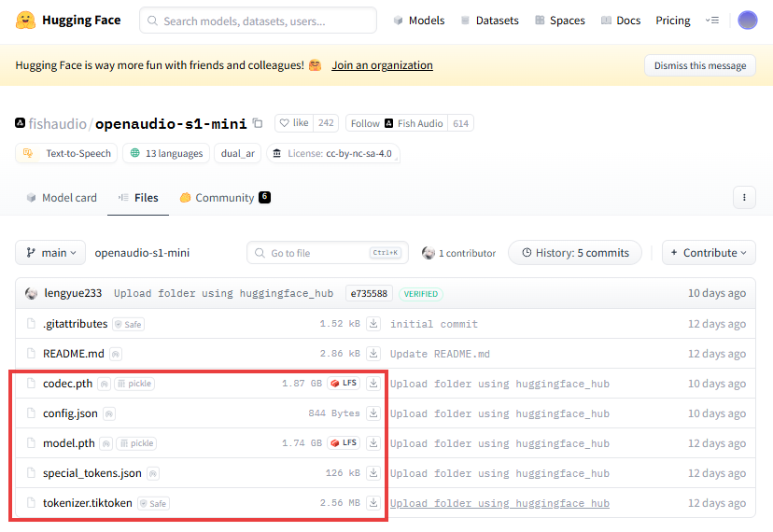Viewport: 773px width, 532px height.
Task: Open the main branch dropdown
Action: click(50, 252)
